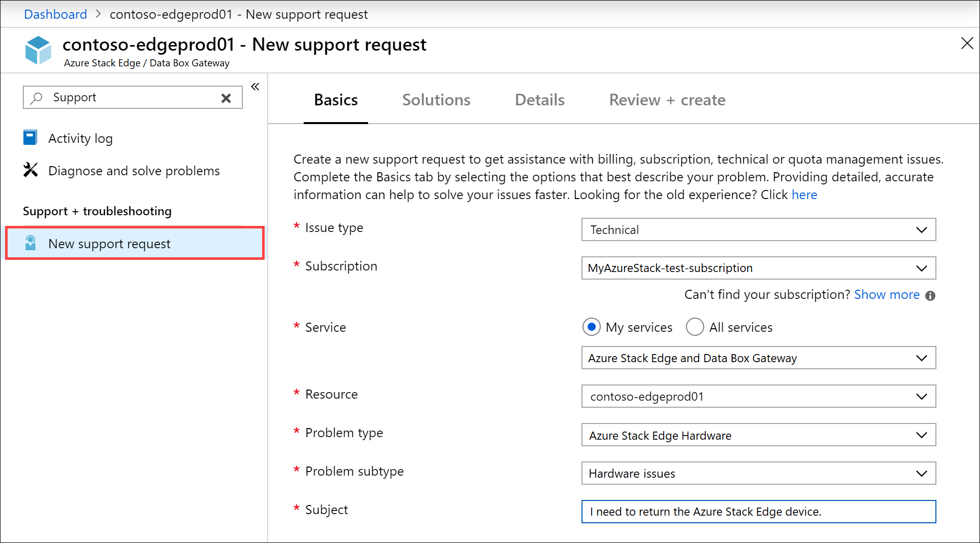Clear the Support search text
The image size is (980, 543).
click(x=226, y=98)
